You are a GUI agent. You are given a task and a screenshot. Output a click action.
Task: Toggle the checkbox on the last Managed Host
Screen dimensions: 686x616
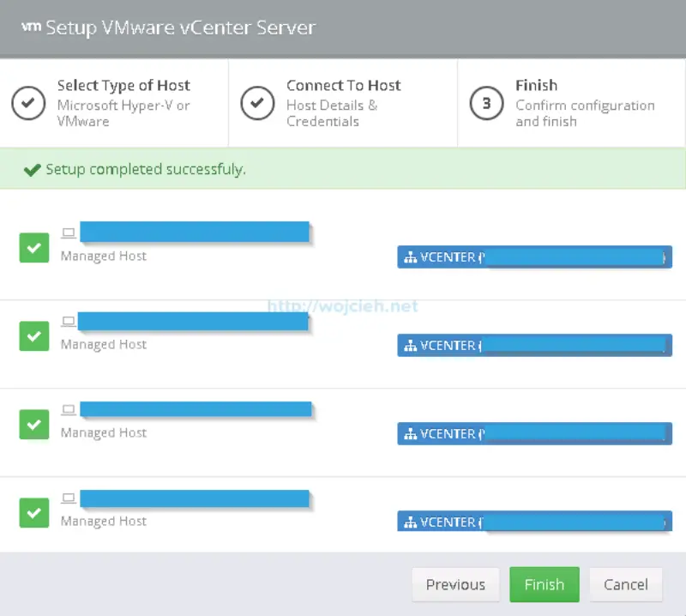point(33,512)
